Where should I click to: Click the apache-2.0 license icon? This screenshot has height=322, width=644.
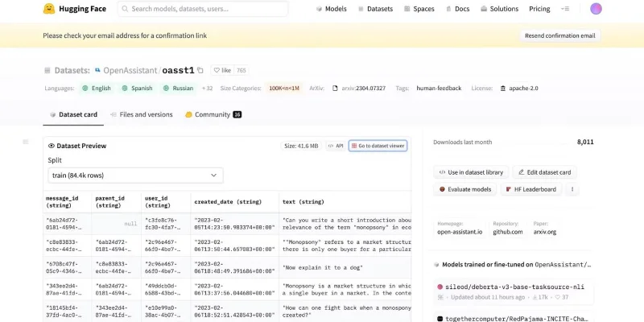(x=503, y=89)
